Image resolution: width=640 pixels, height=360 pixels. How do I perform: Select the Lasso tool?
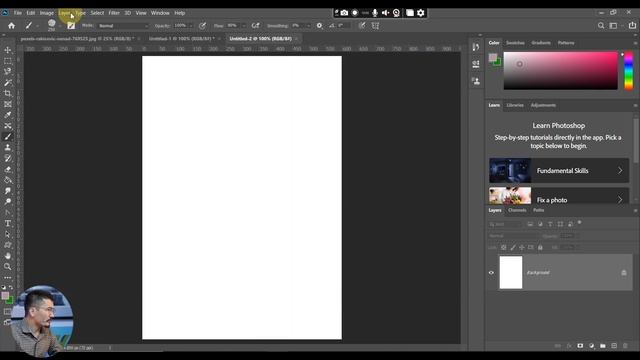[x=8, y=71]
